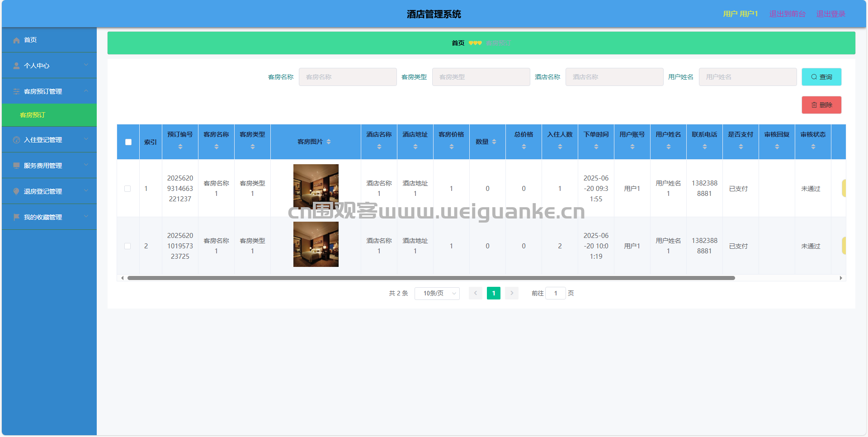Focus the 客房类型 search field
This screenshot has height=437, width=868.
(x=481, y=77)
